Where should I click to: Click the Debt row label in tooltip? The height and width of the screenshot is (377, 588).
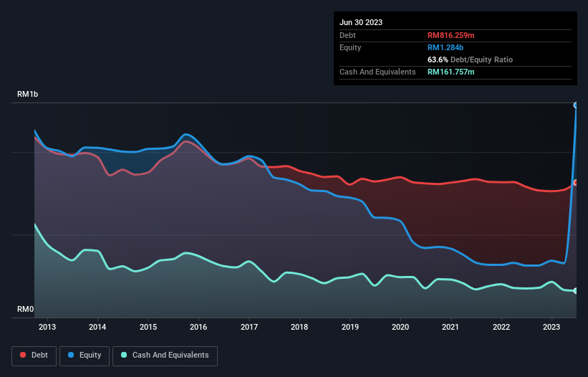tap(347, 35)
